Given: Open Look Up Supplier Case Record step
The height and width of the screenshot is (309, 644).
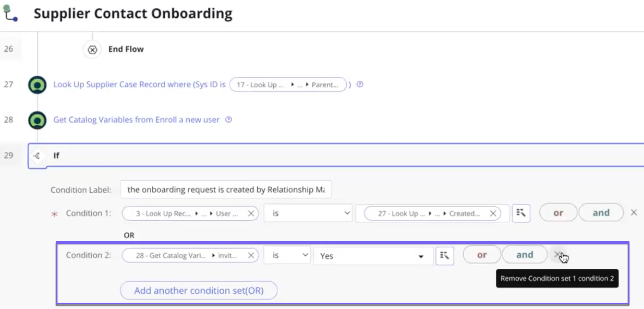Looking at the screenshot, I should click(139, 85).
